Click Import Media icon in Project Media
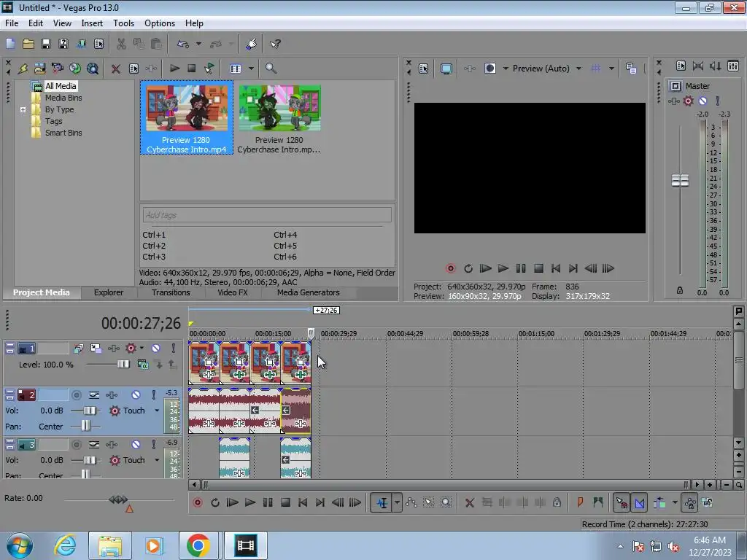This screenshot has height=560, width=747. click(x=40, y=69)
